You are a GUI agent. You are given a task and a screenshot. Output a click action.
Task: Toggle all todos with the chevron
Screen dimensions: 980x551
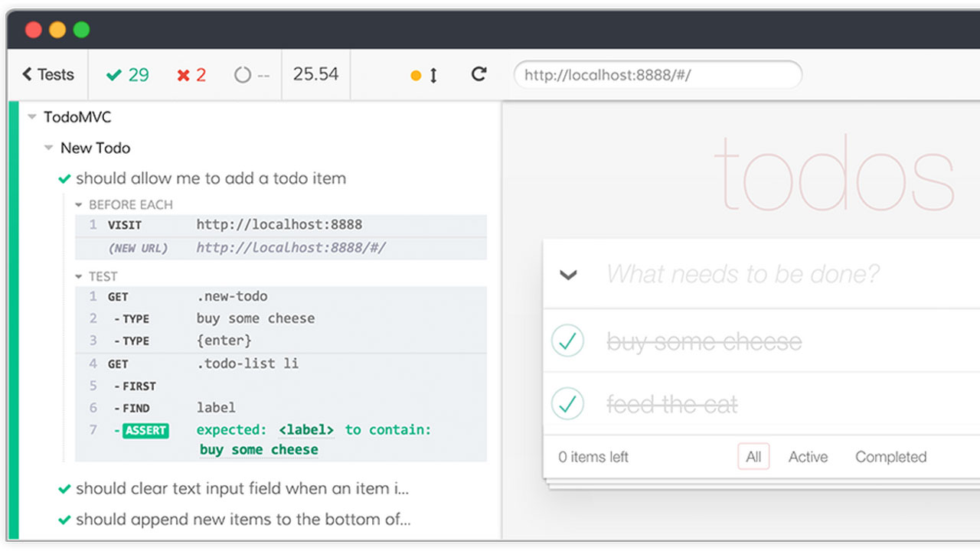568,275
